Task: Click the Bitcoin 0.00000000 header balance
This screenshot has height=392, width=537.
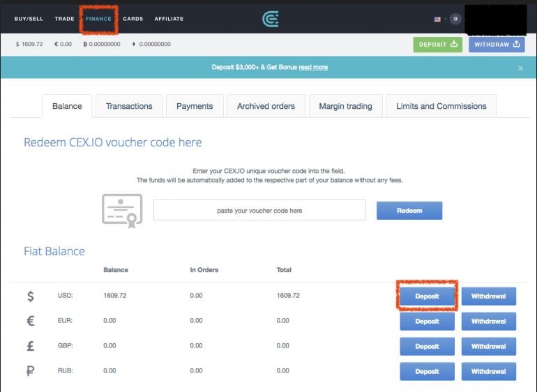Action: (x=102, y=44)
